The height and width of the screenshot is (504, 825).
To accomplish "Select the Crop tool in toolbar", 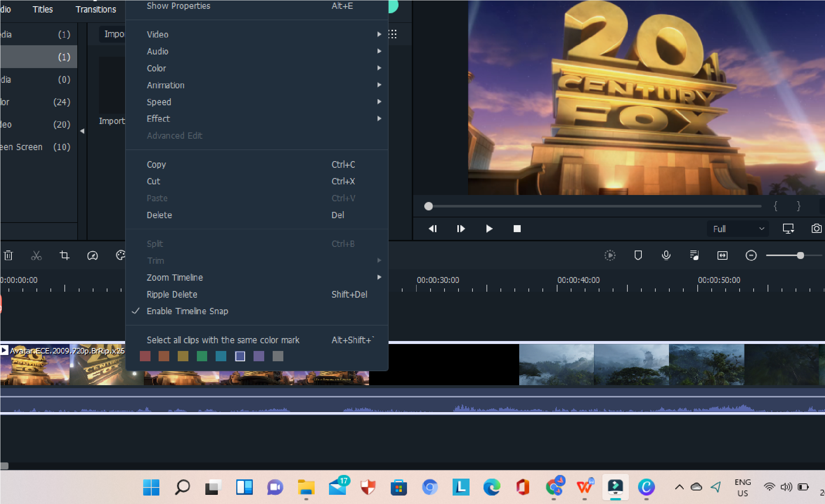I will 64,255.
